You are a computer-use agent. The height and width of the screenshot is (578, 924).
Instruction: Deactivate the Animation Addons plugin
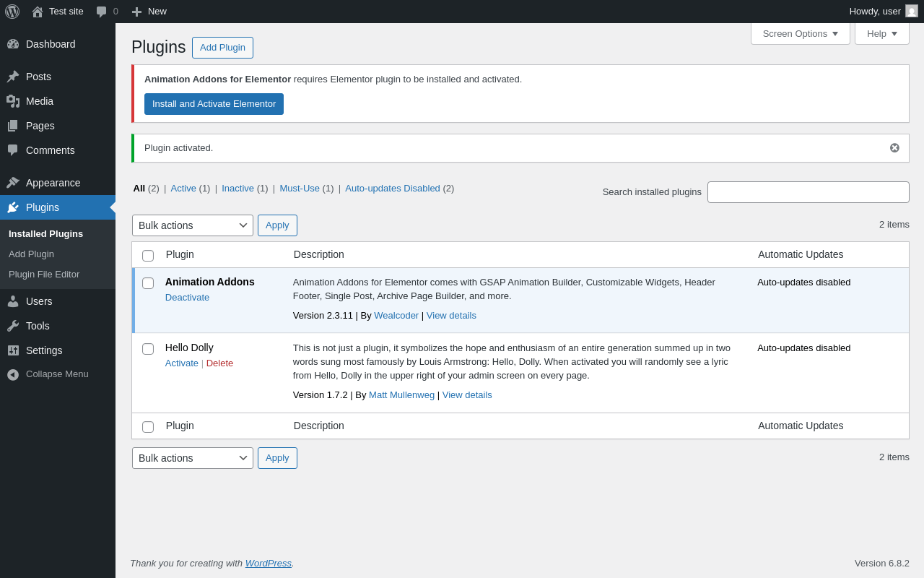(x=187, y=298)
